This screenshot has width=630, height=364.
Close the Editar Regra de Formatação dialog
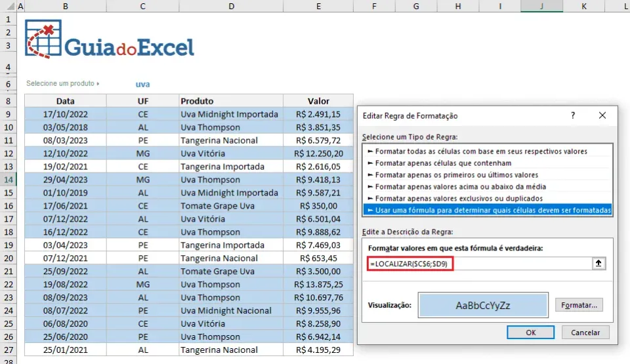click(x=602, y=115)
